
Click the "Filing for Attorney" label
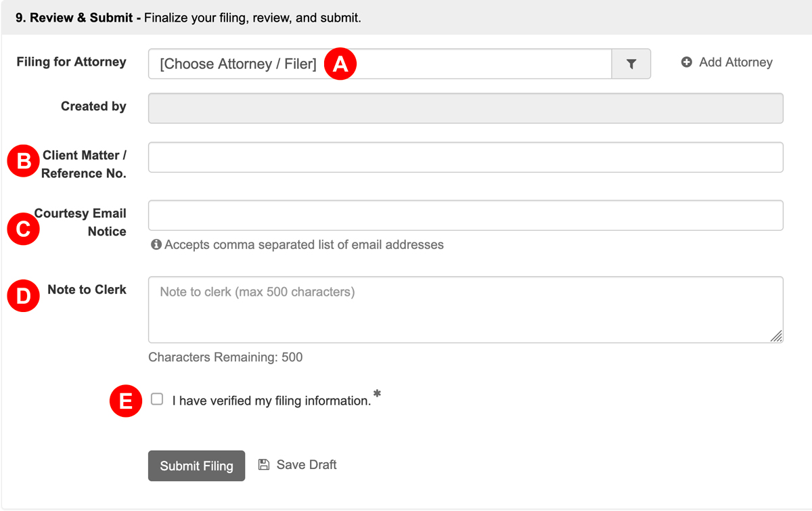tap(70, 62)
